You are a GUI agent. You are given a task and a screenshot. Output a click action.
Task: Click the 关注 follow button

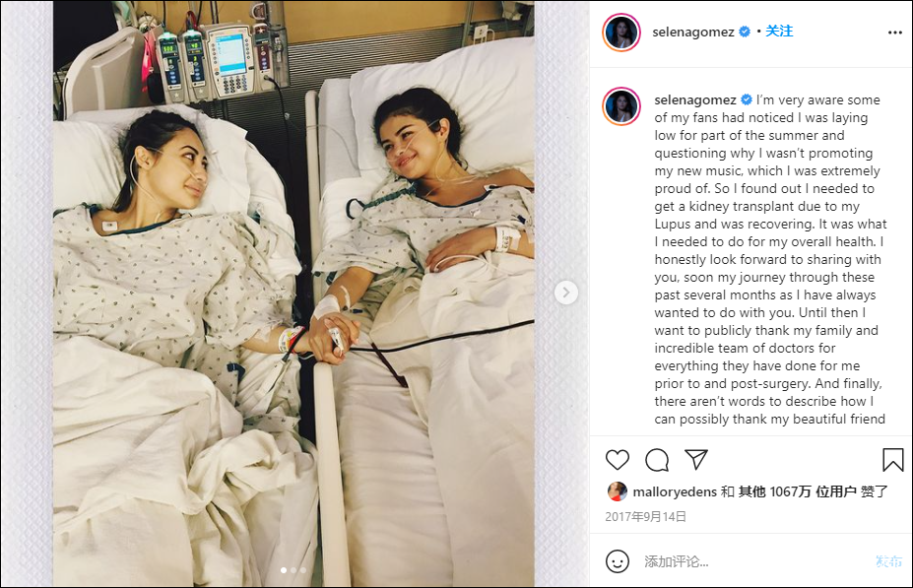(x=779, y=32)
